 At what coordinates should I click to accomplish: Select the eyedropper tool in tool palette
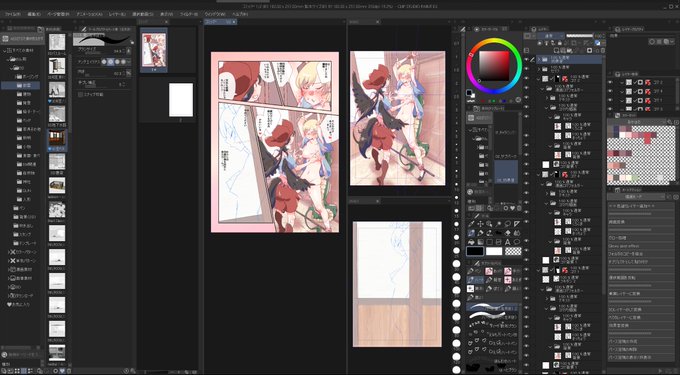pos(471,224)
